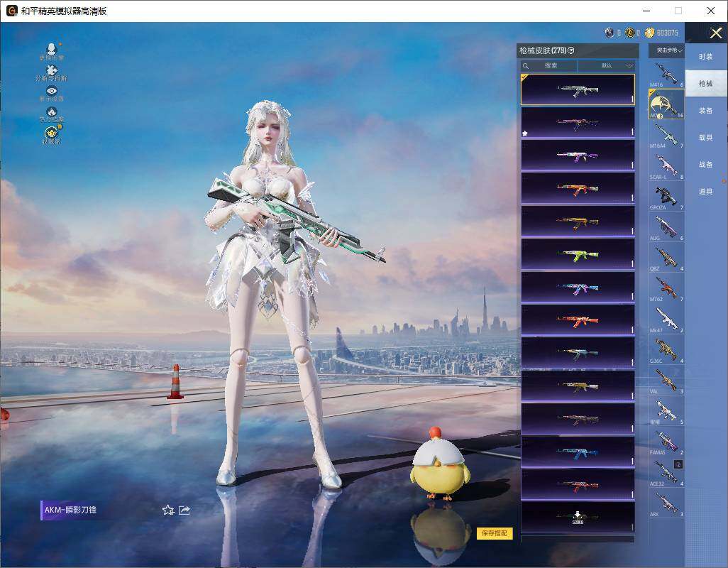Screen dimensions: 728x568
Task: Select the SCAR-L weapon category
Action: pyautogui.click(x=666, y=166)
